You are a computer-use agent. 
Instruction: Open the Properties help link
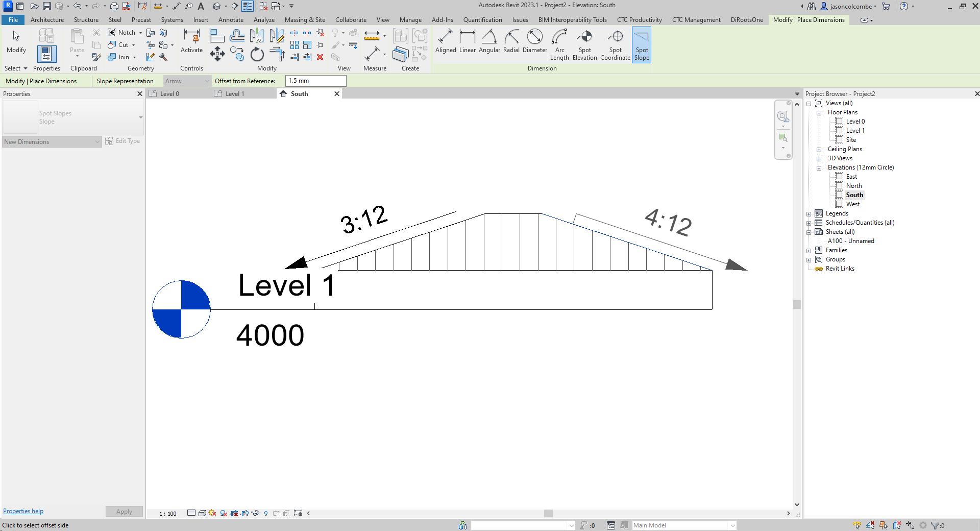[x=23, y=511]
